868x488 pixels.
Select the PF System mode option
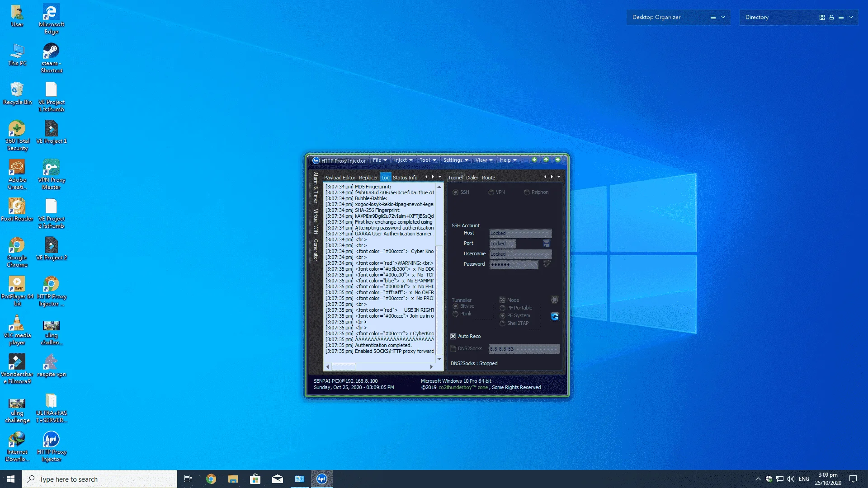click(x=502, y=316)
